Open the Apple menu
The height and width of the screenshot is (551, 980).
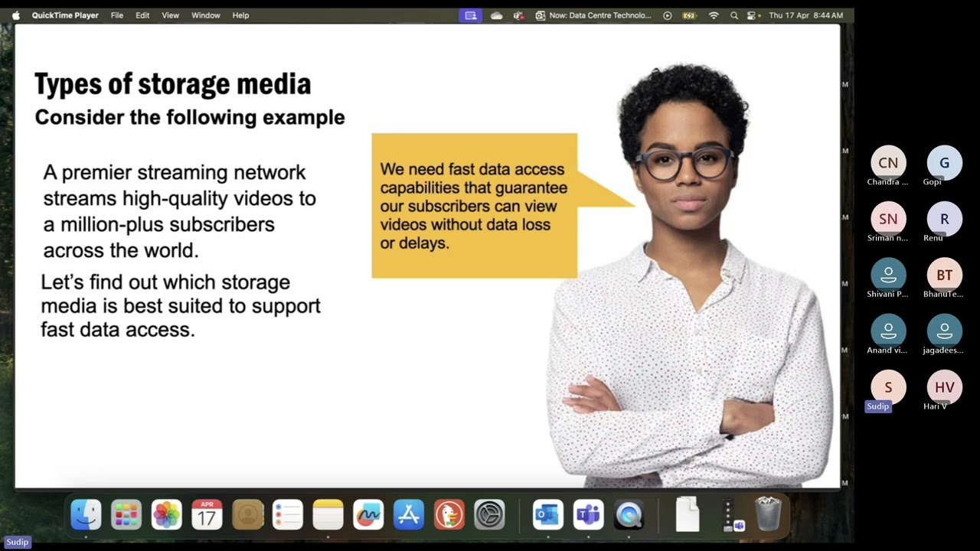point(15,15)
